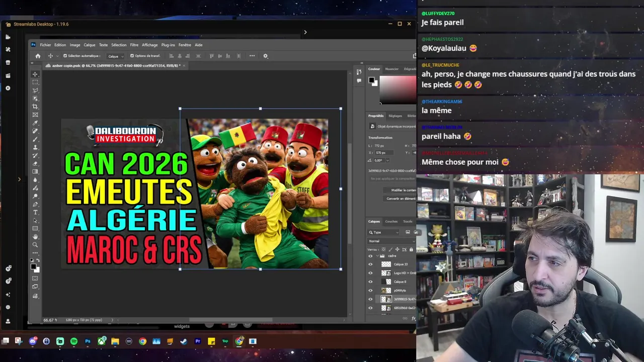Image resolution: width=644 pixels, height=362 pixels.
Task: Select the Horizontal Type tool
Action: click(x=35, y=212)
